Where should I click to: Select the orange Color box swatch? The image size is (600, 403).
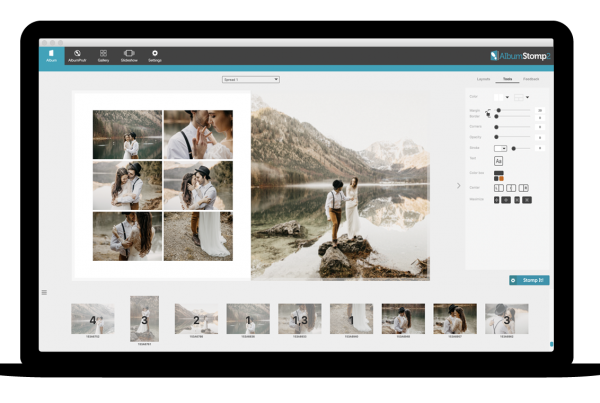click(501, 179)
